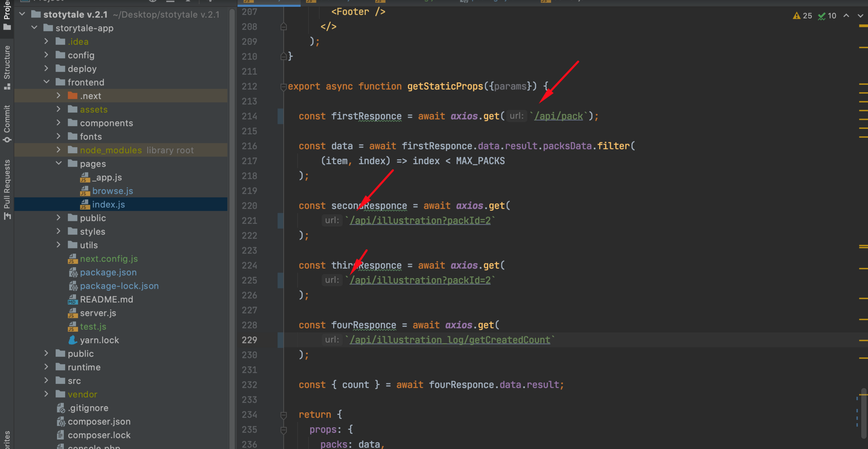Expand the .next folder
The width and height of the screenshot is (868, 449).
(x=59, y=96)
